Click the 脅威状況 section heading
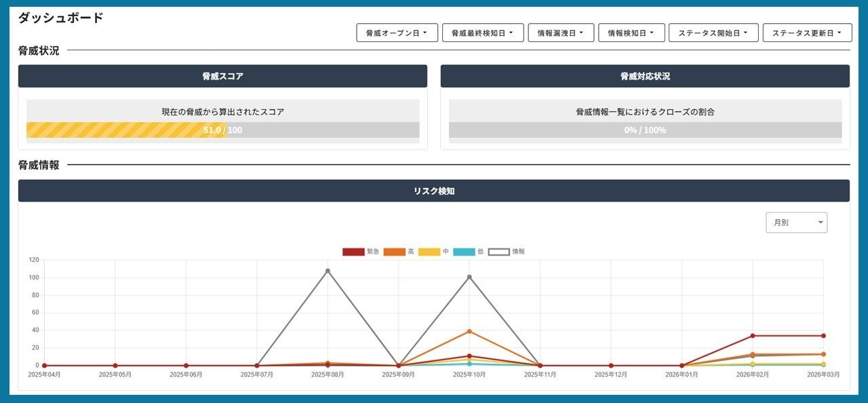Image resolution: width=868 pixels, height=403 pixels. (39, 50)
